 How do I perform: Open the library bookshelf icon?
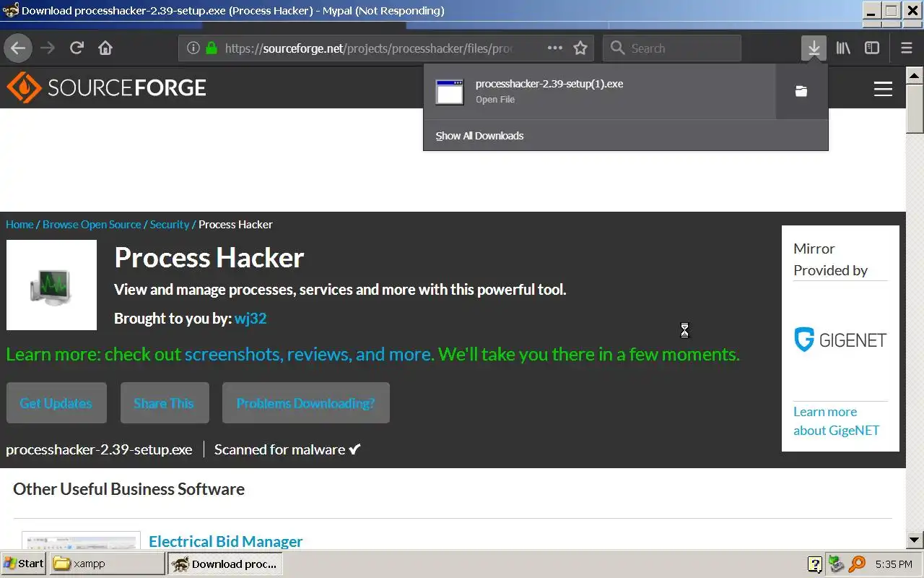[x=843, y=48]
